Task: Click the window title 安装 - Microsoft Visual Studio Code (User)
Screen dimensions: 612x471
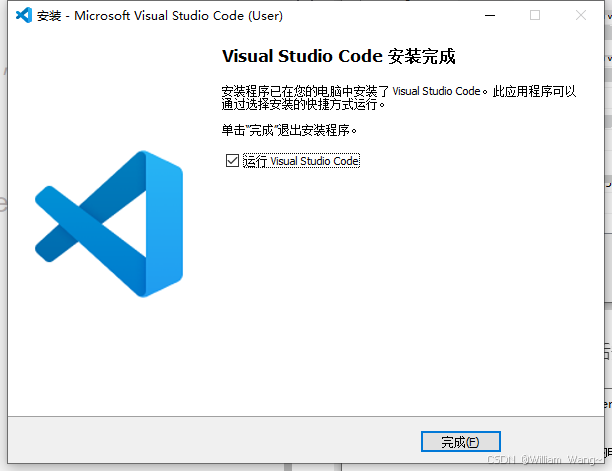Action: point(160,16)
